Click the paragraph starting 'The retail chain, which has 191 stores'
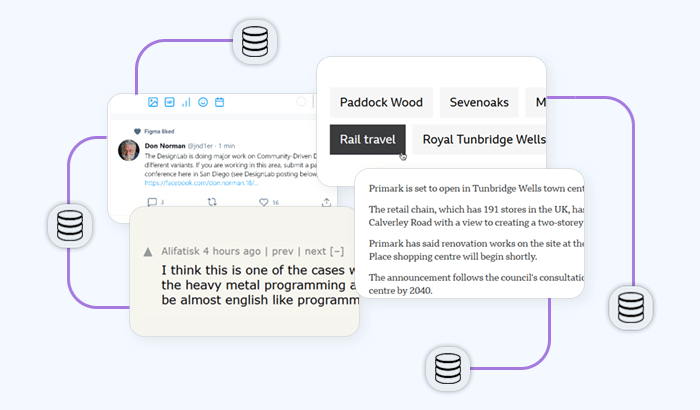This screenshot has height=410, width=700. [x=476, y=216]
